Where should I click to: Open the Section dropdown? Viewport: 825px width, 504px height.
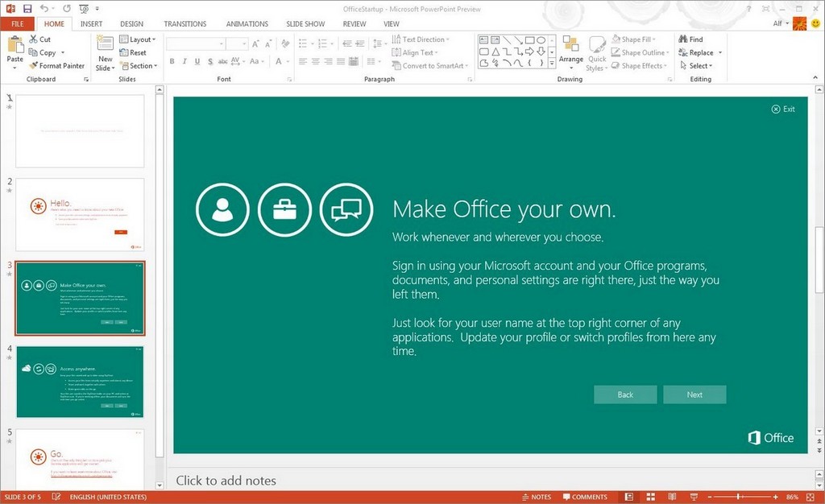pos(139,66)
